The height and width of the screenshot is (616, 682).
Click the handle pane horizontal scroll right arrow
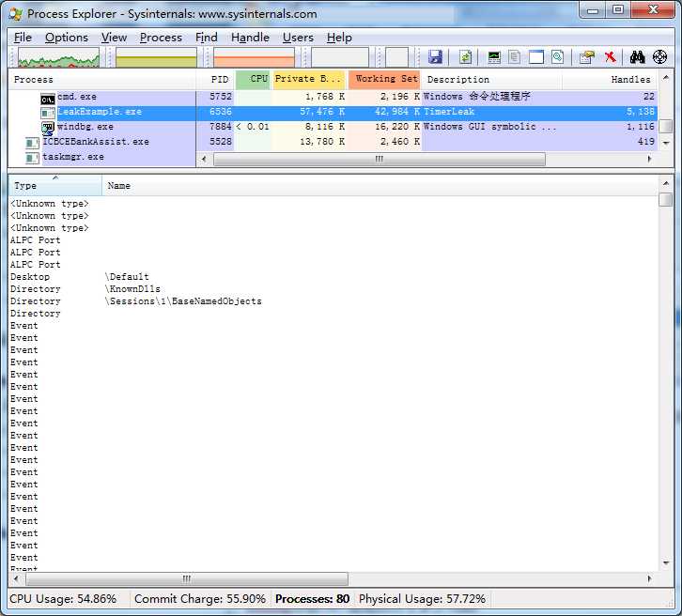649,579
